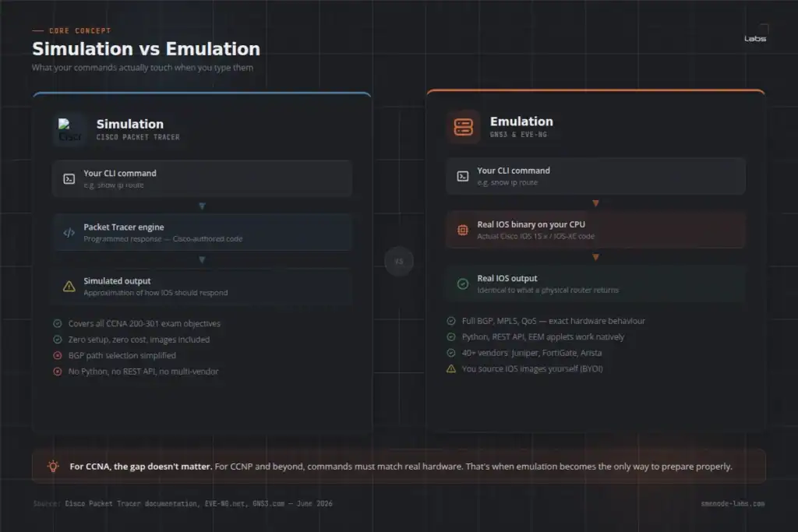Click the check icon beside Python, REST API, EEM
798x532 pixels.
coord(451,336)
